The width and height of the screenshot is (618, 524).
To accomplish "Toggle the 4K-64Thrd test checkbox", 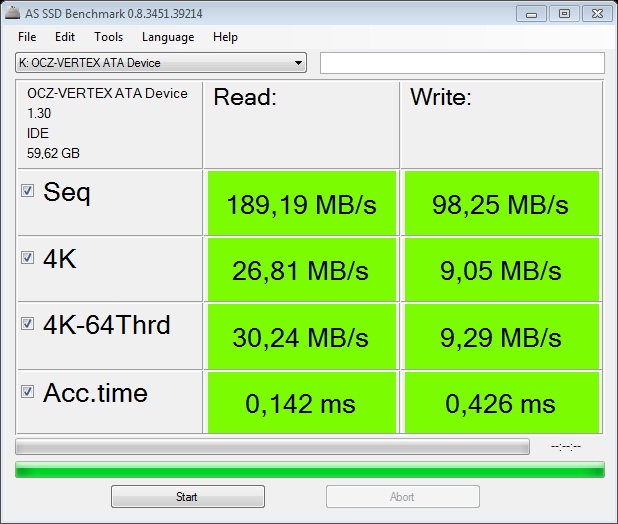I will point(27,324).
